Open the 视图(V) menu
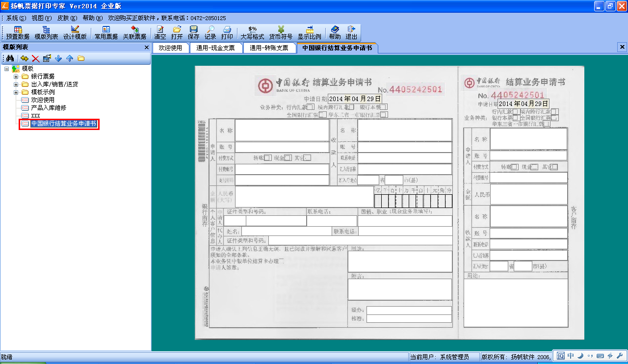Screen dimensions: 628x364 tap(42, 18)
